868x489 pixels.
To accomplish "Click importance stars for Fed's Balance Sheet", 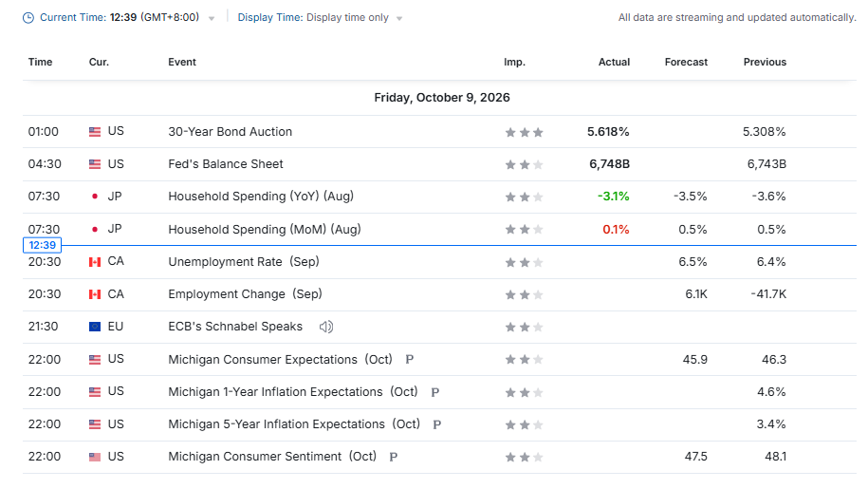I will [525, 164].
